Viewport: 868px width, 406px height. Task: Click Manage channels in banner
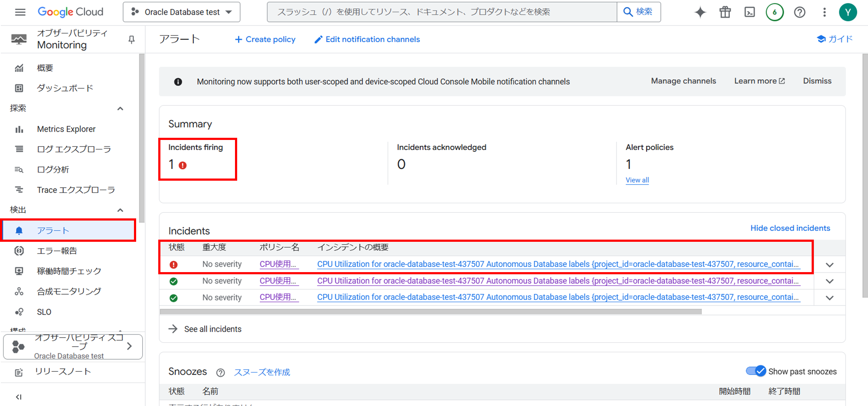(x=683, y=81)
